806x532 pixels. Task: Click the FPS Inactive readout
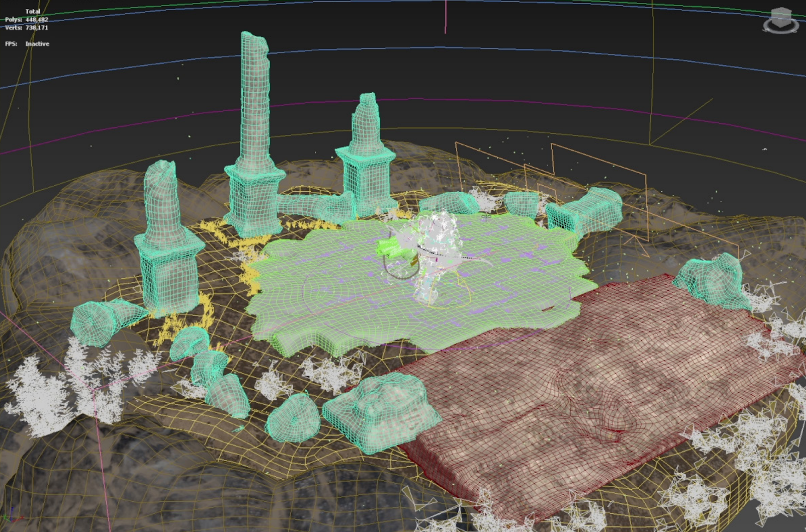coord(27,44)
